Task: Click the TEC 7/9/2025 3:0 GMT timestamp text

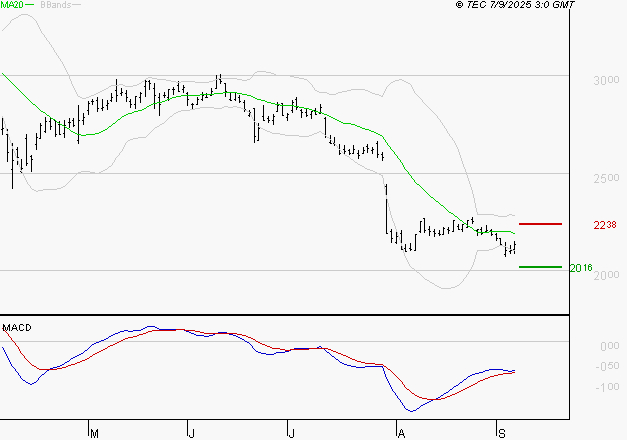Action: coord(515,5)
